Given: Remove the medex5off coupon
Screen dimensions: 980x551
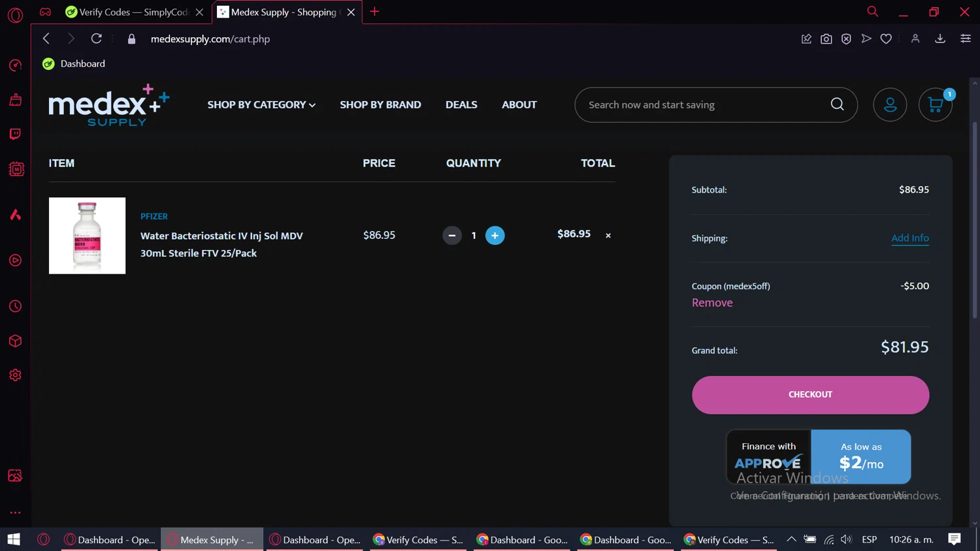Looking at the screenshot, I should [x=712, y=302].
